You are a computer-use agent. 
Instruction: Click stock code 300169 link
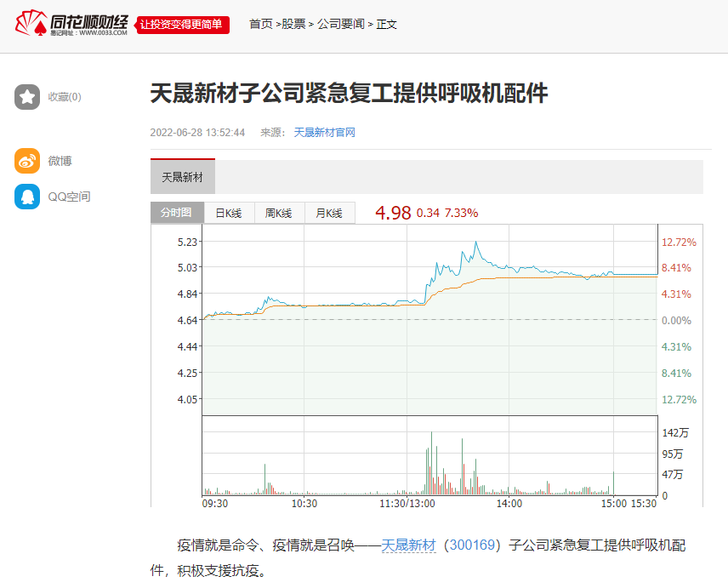pyautogui.click(x=472, y=545)
